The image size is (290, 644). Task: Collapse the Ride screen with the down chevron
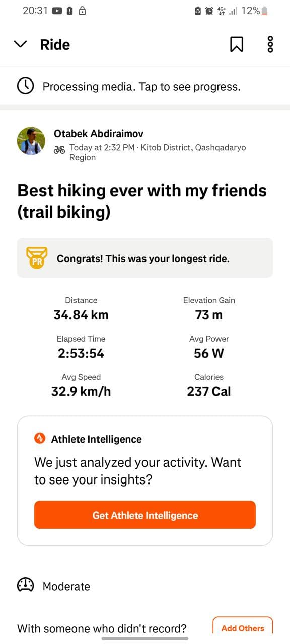[20, 44]
